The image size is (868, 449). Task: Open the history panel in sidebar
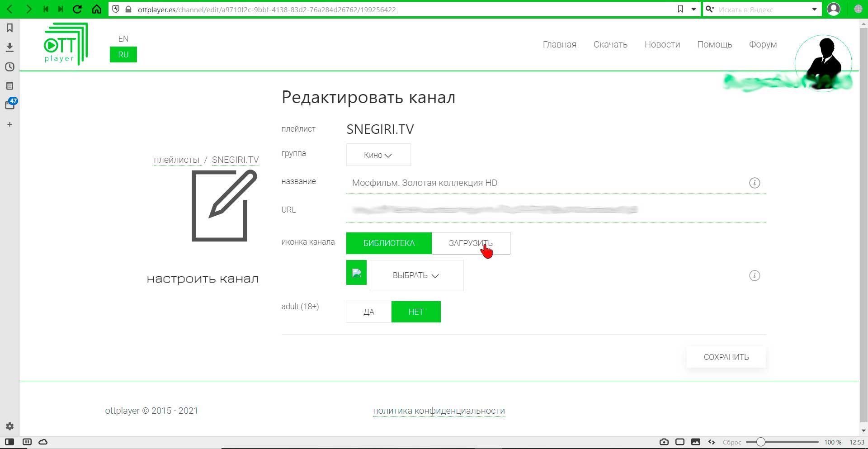click(x=9, y=66)
